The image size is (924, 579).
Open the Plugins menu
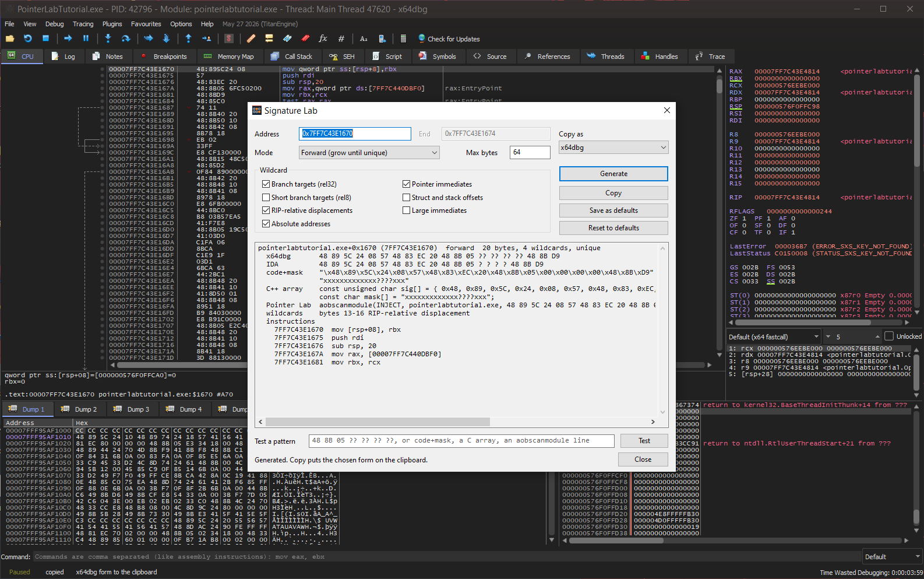point(112,24)
